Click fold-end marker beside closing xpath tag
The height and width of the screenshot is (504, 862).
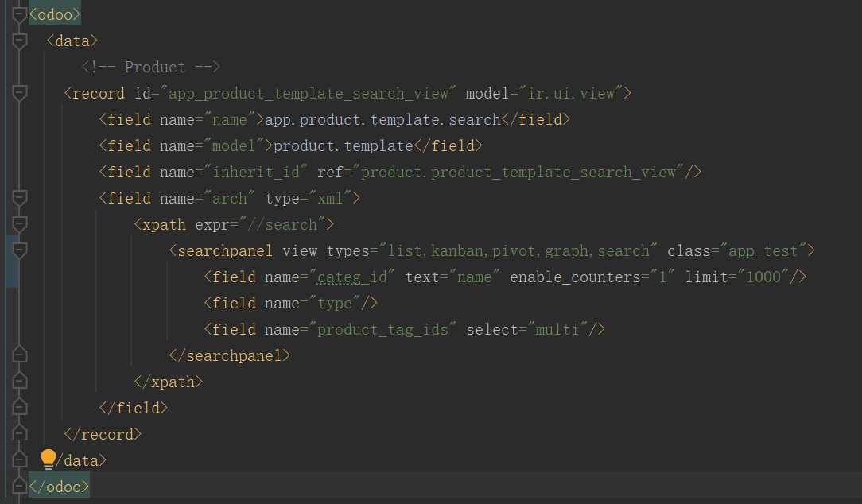click(x=20, y=382)
